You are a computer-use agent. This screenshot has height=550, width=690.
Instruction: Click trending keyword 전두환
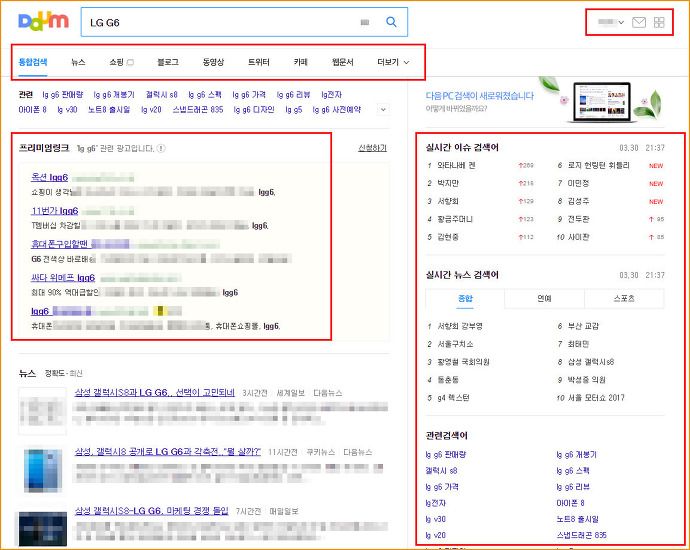coord(578,219)
